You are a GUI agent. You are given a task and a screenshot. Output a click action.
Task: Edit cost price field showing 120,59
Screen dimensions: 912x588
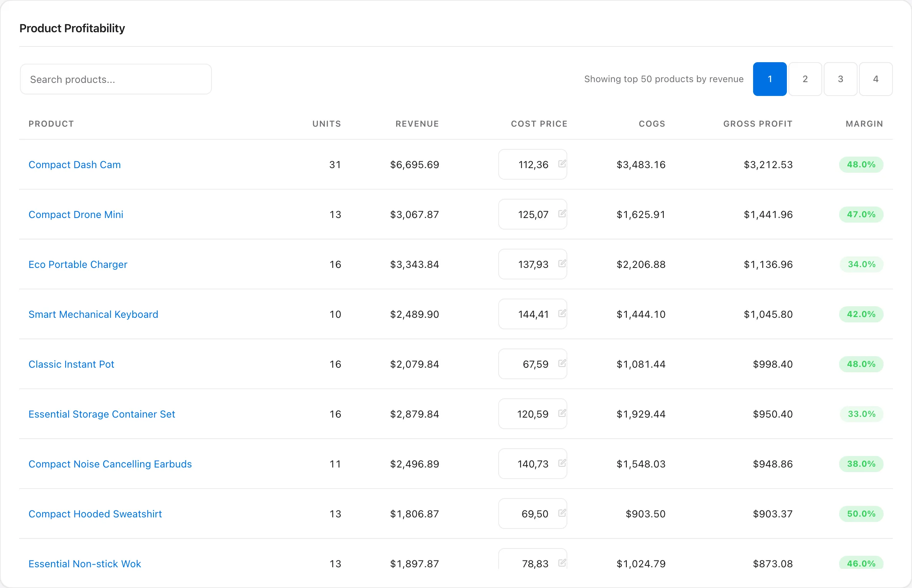coord(532,414)
